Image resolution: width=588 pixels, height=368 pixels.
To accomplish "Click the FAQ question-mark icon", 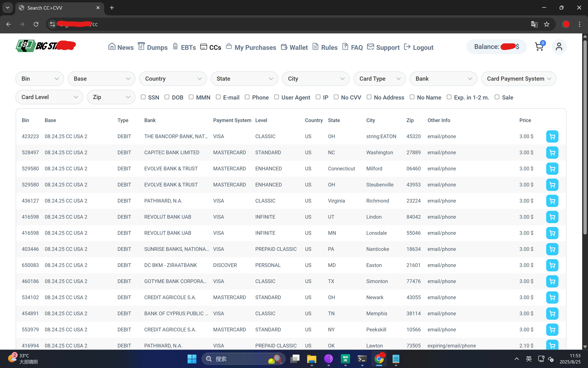I will tap(345, 46).
